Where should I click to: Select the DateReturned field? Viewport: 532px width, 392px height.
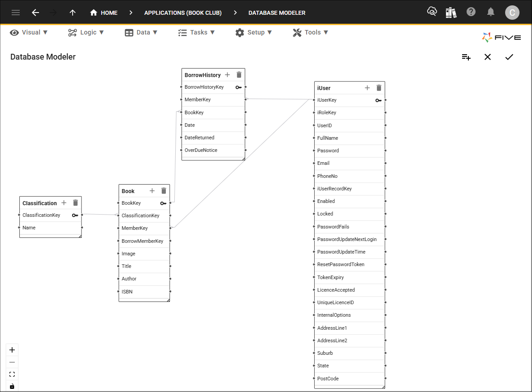point(213,138)
